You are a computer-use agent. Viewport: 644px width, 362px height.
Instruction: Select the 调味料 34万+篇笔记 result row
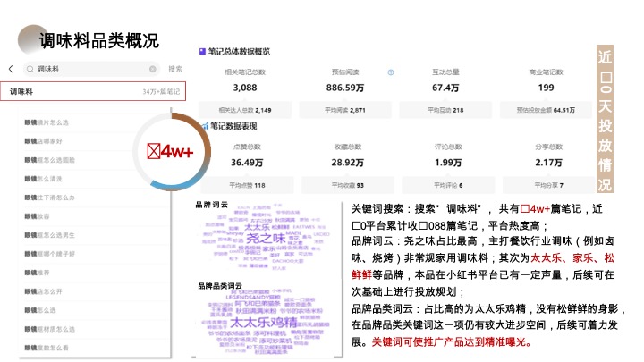93,91
